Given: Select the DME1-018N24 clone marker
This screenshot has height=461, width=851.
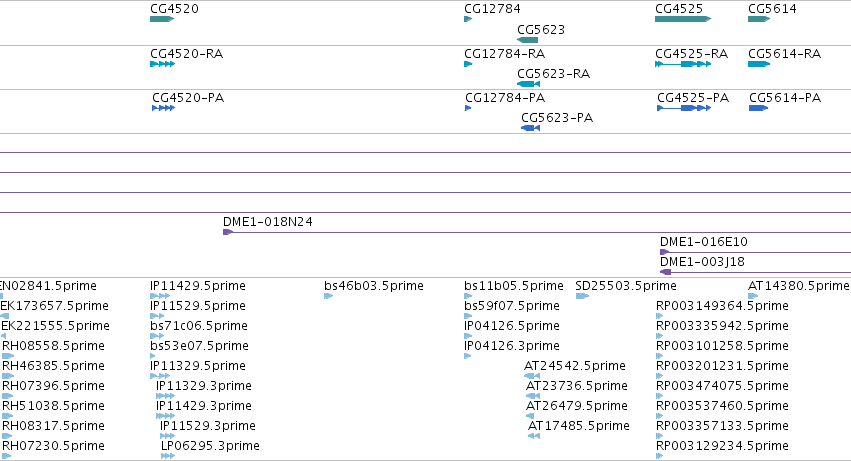Looking at the screenshot, I should (228, 232).
